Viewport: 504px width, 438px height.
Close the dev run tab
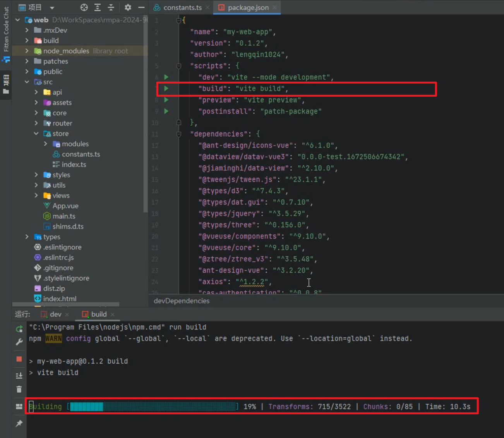point(67,314)
